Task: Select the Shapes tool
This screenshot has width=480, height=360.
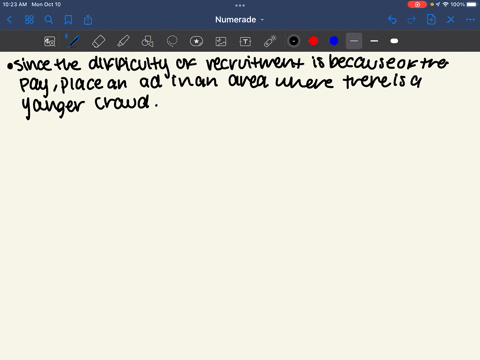Action: coord(147,41)
